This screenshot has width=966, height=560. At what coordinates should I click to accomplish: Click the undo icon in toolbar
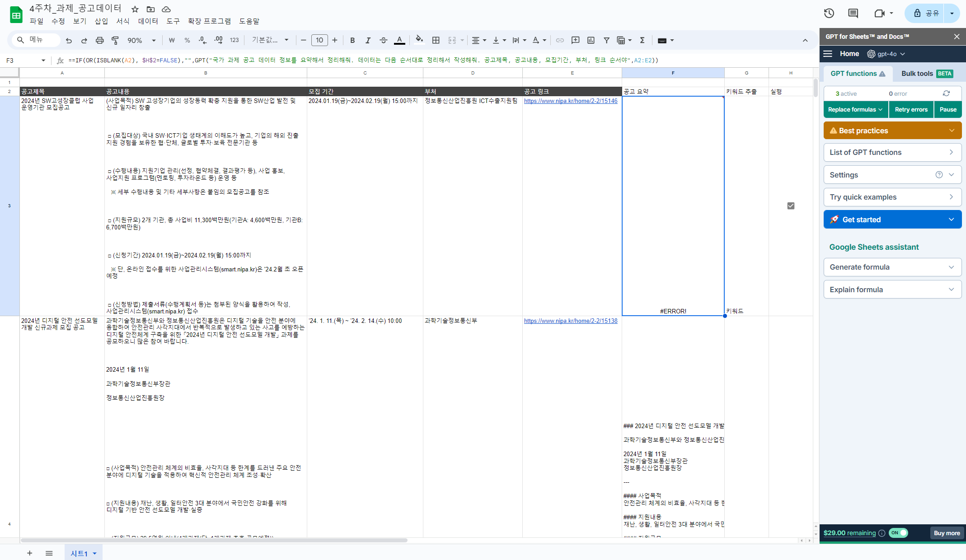(69, 41)
